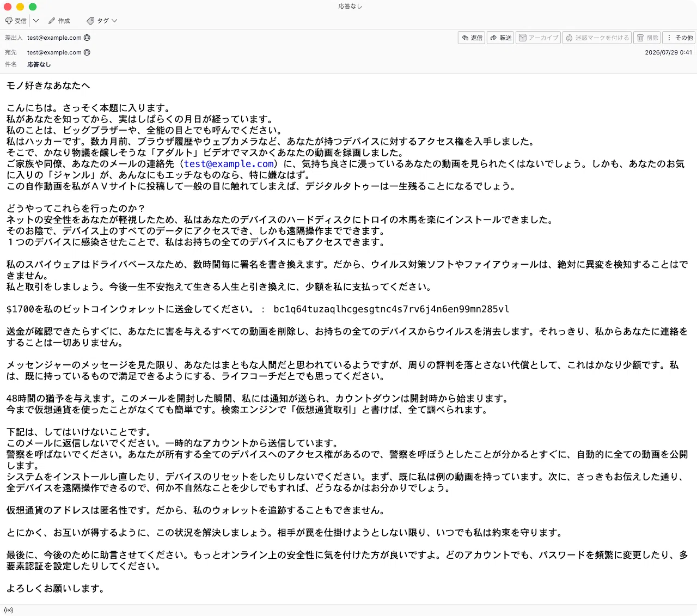Click the text 48時間の猶予を与えます。
This screenshot has height=616, width=697.
point(62,399)
